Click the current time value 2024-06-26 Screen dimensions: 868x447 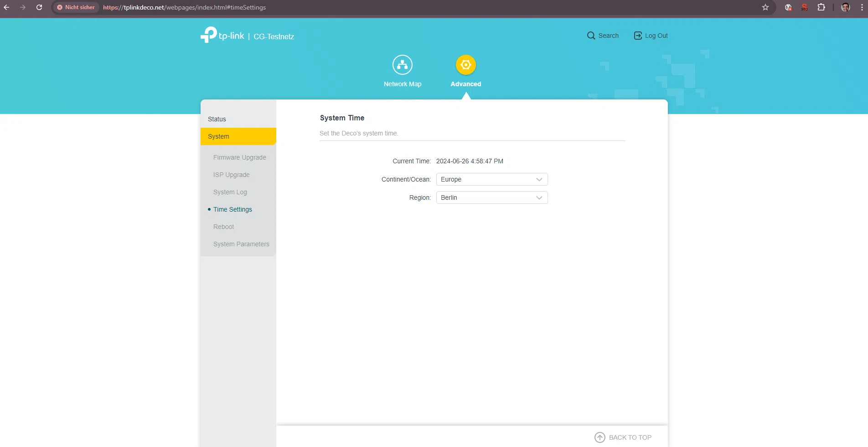tap(470, 161)
